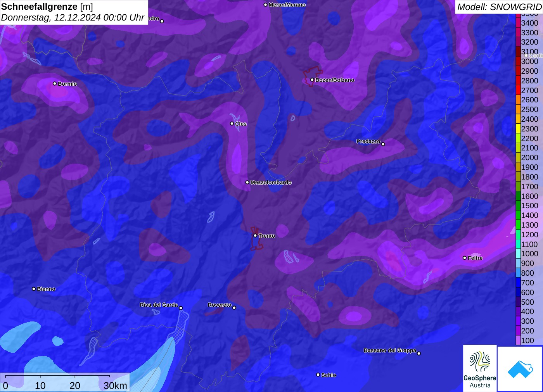Select the Mezzolombardo map label
This screenshot has height=392, width=543.
271,182
